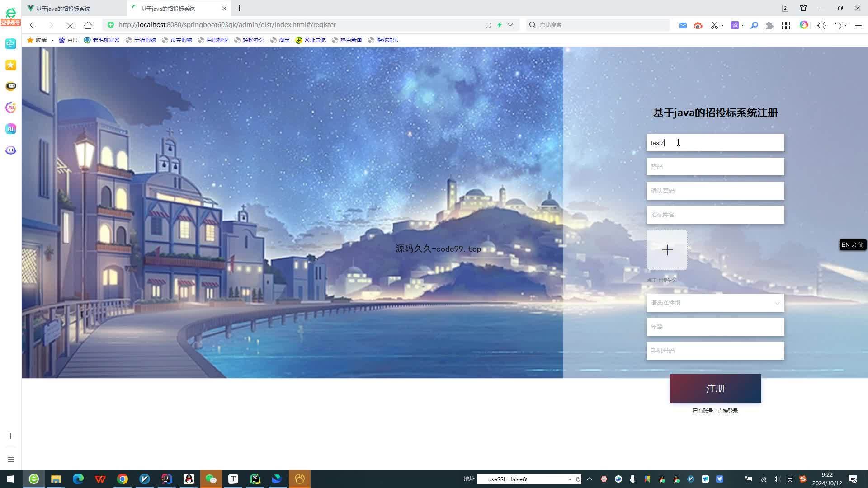
Task: Expand the taskbar address dropdown arrow
Action: (569, 479)
